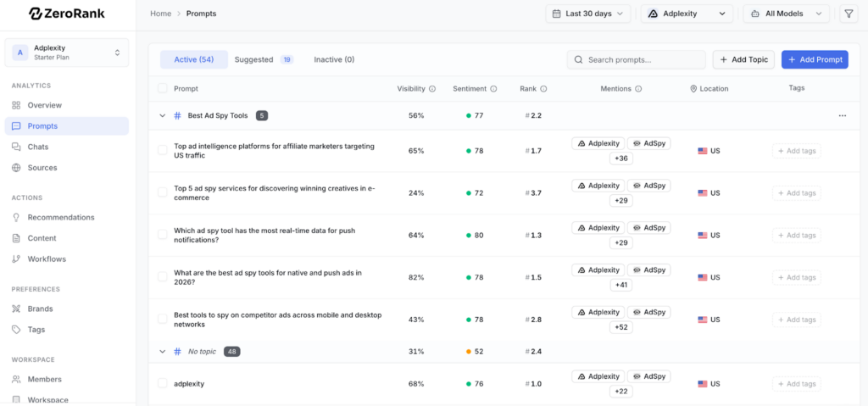Tick the select-all checkbox in table header
The height and width of the screenshot is (406, 868).
163,88
